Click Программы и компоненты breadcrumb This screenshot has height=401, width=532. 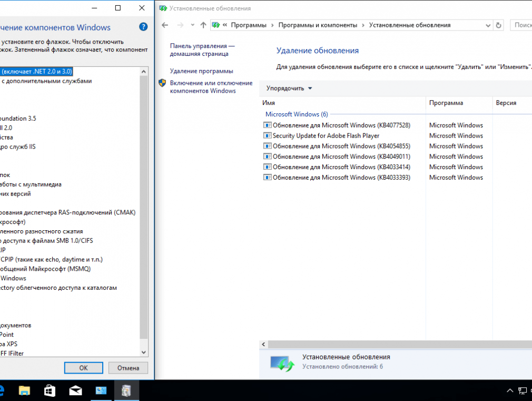(318, 25)
